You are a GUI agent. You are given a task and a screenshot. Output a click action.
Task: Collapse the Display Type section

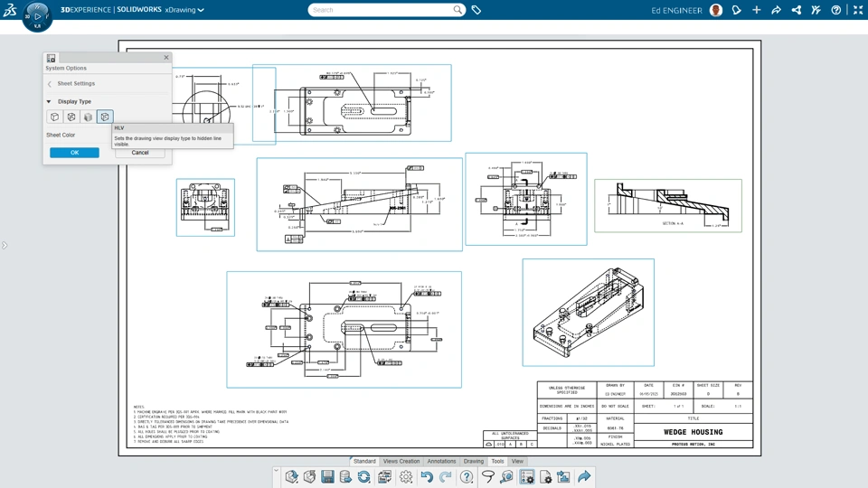(49, 102)
